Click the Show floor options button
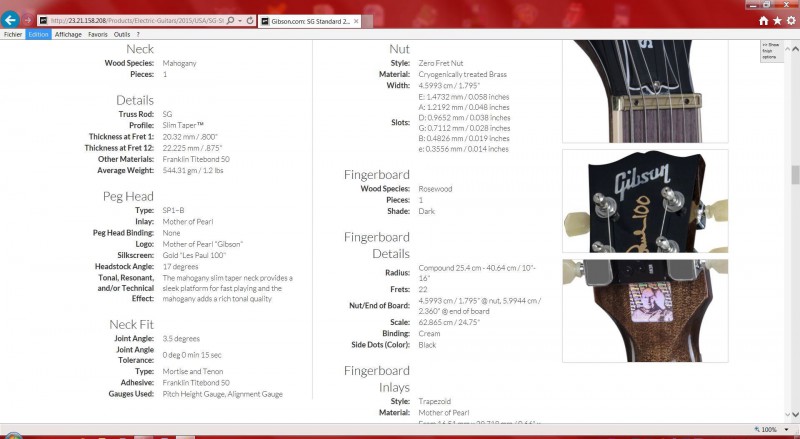Image resolution: width=800 pixels, height=439 pixels. pos(770,50)
